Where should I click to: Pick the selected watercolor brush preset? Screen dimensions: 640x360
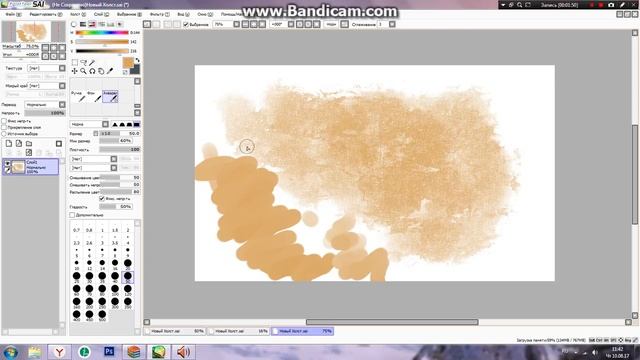tap(110, 96)
